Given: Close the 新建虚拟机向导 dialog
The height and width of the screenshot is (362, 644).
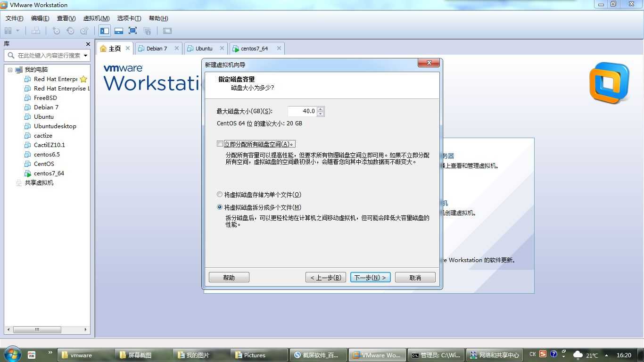Looking at the screenshot, I should coord(429,63).
